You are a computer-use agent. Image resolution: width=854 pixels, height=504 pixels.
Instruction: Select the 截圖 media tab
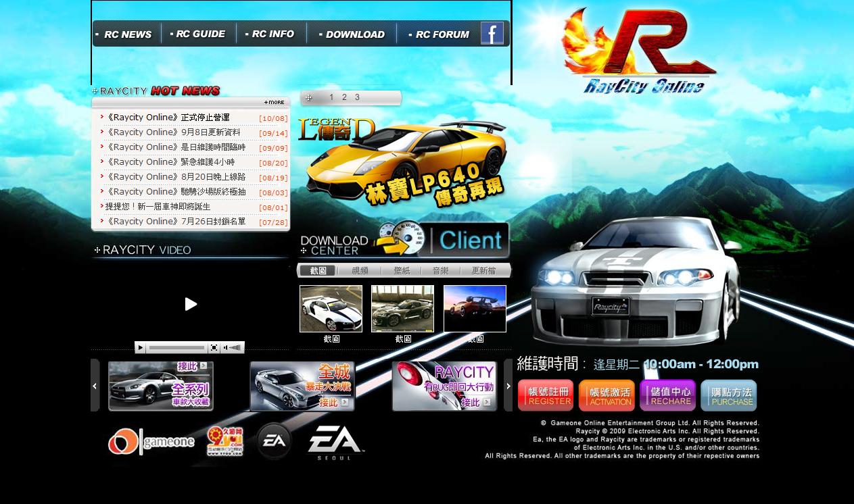[x=318, y=270]
